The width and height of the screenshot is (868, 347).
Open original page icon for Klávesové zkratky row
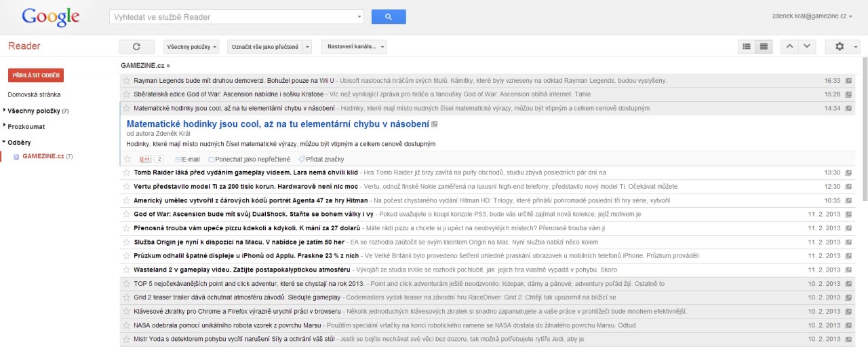point(849,311)
